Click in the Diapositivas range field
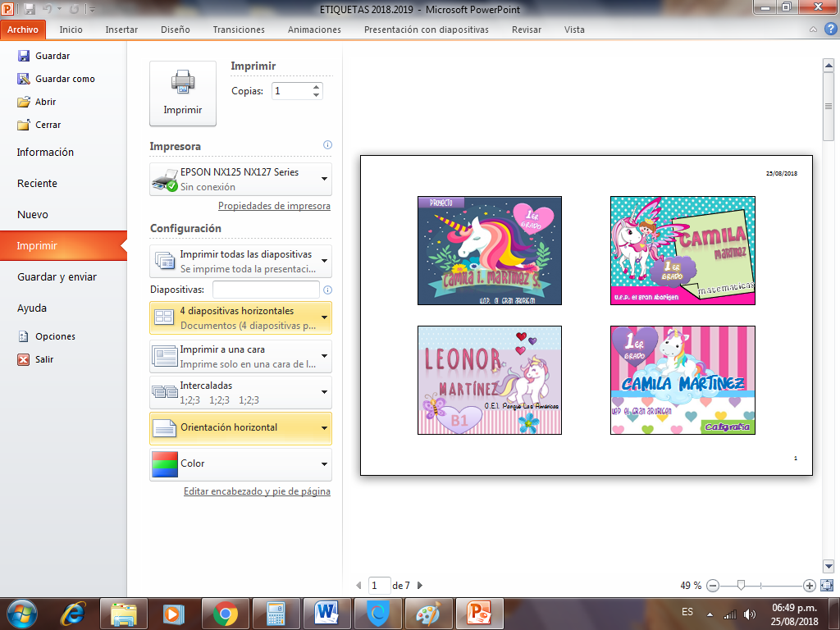 pos(267,290)
